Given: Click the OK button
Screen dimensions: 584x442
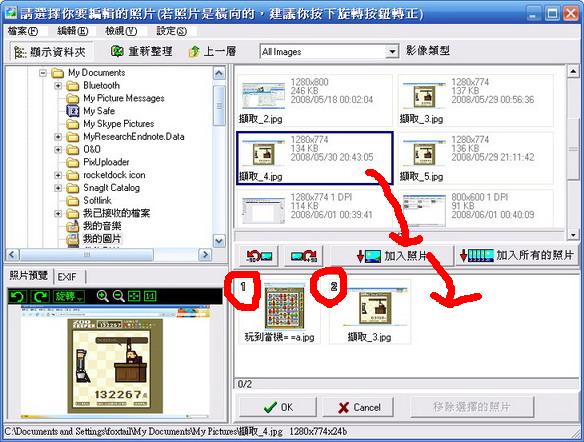Looking at the screenshot, I should 278,407.
